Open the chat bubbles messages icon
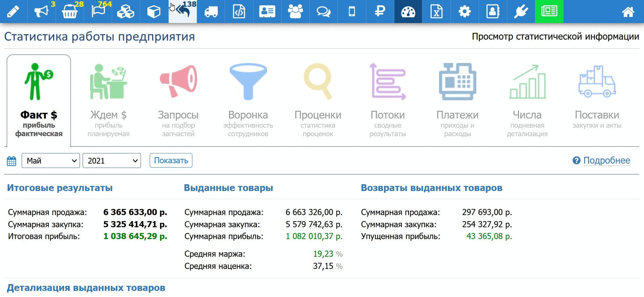 click(324, 12)
